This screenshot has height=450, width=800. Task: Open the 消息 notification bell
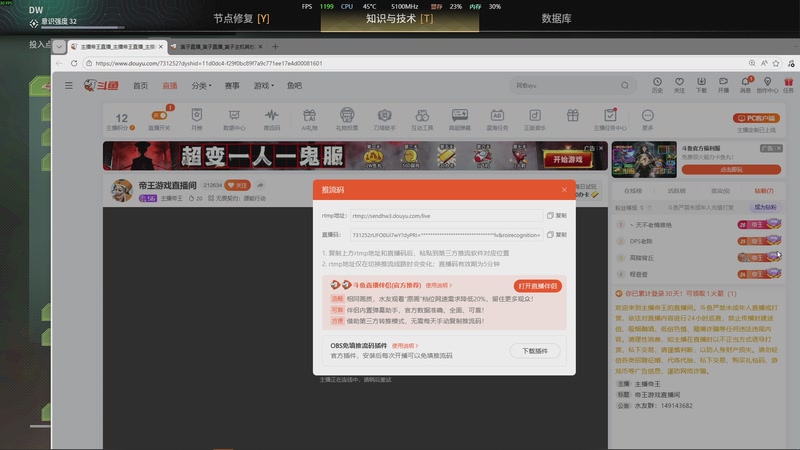coord(745,82)
